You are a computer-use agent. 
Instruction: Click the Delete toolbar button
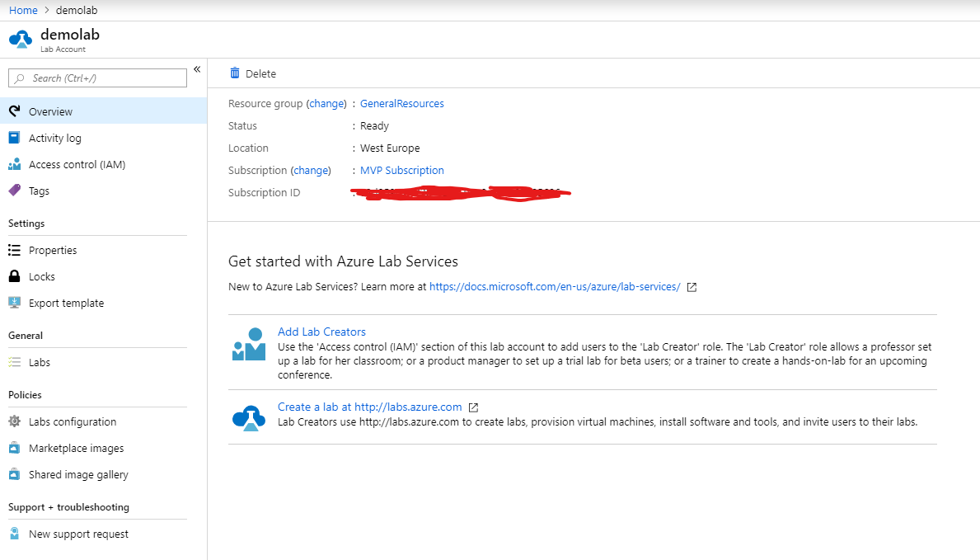pyautogui.click(x=252, y=73)
